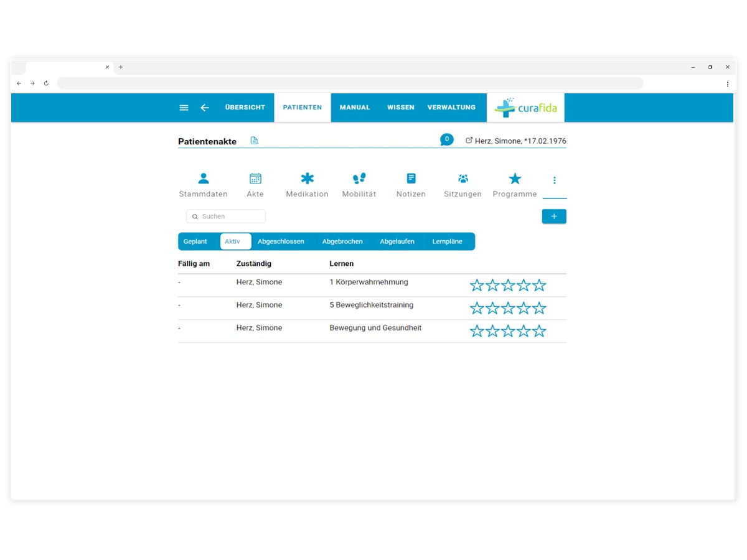The image size is (747, 560).
Task: Open the Mobilität footprints icon
Action: click(x=359, y=179)
